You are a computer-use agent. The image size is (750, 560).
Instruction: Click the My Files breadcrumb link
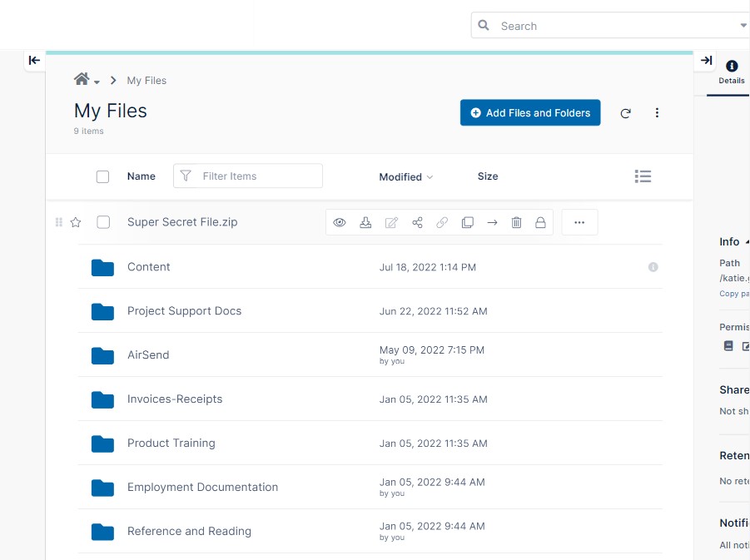pyautogui.click(x=147, y=81)
